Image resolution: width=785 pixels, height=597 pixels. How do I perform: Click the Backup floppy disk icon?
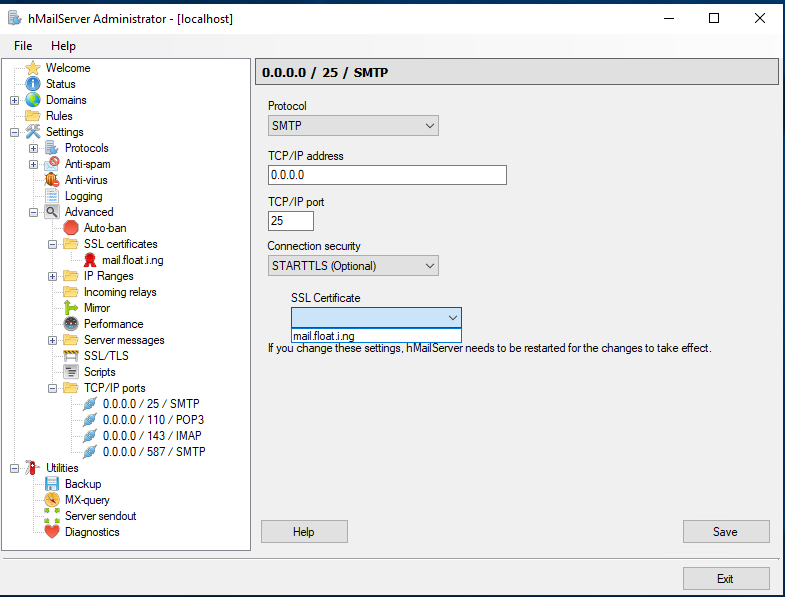tap(52, 484)
